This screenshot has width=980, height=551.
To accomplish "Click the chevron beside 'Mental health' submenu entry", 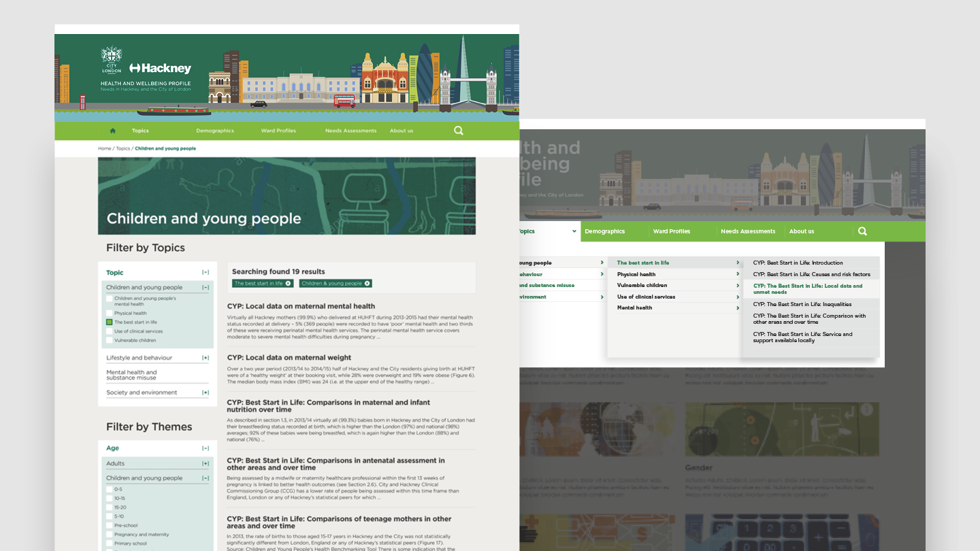I will (x=736, y=307).
